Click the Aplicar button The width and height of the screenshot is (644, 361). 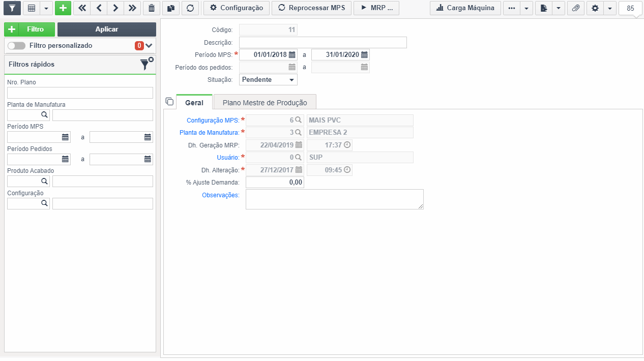point(107,29)
